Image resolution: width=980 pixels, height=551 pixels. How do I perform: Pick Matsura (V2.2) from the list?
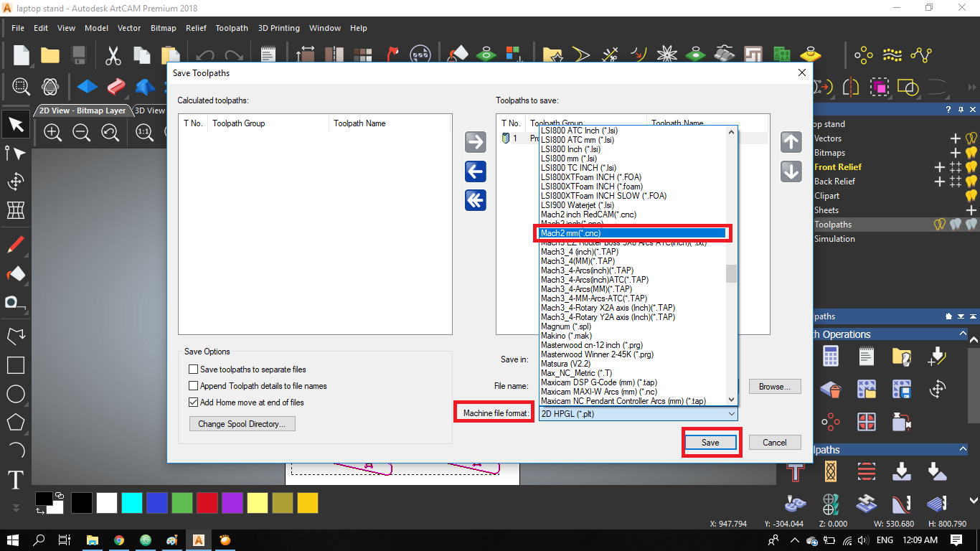632,364
